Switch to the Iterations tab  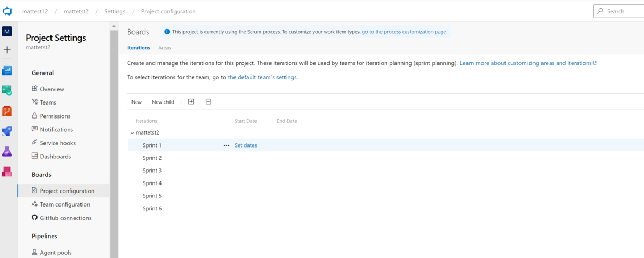pyautogui.click(x=138, y=48)
